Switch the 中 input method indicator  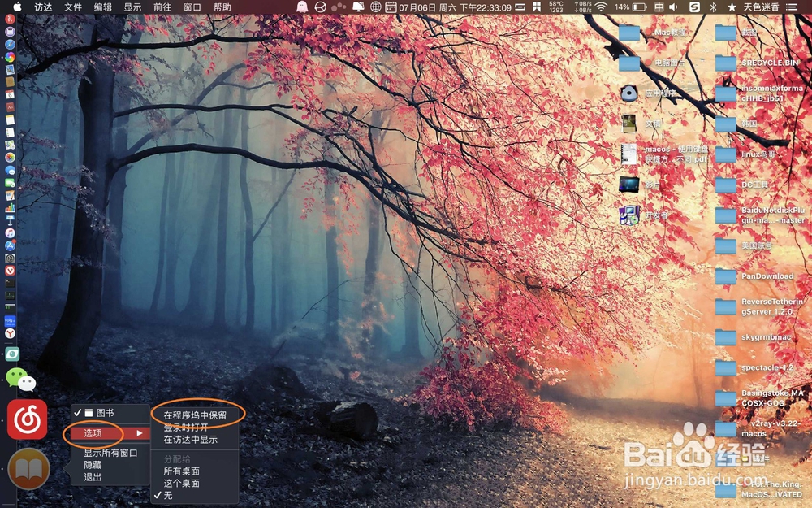tap(659, 7)
